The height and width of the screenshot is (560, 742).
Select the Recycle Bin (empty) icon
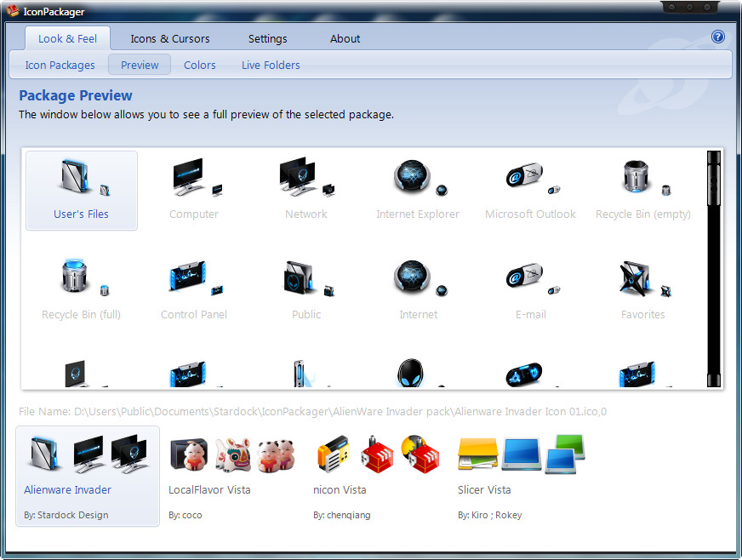[642, 191]
